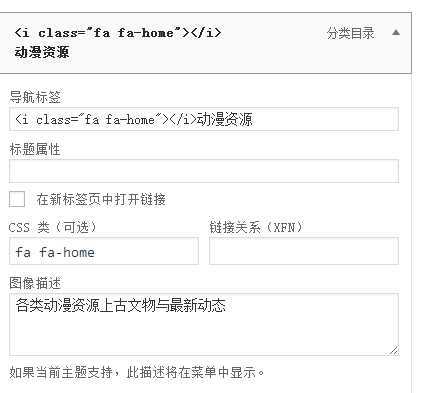Click the empty 链接关系 (XFN) input box
This screenshot has width=423, height=393.
click(304, 251)
